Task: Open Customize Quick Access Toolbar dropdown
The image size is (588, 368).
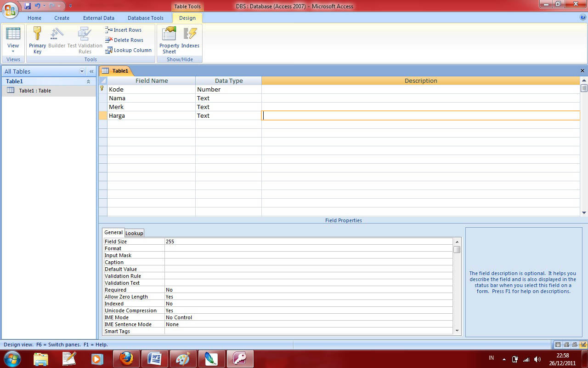Action: click(70, 6)
